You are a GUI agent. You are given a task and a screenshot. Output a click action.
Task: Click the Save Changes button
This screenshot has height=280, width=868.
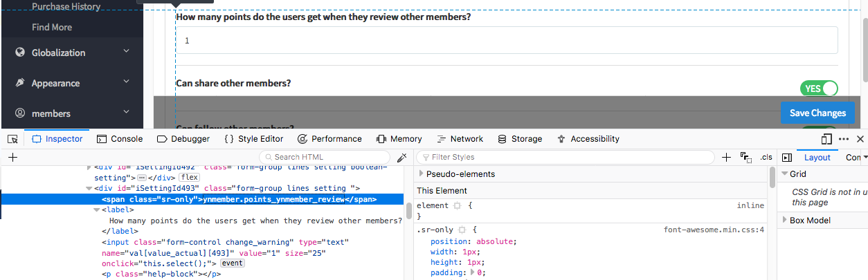(817, 113)
